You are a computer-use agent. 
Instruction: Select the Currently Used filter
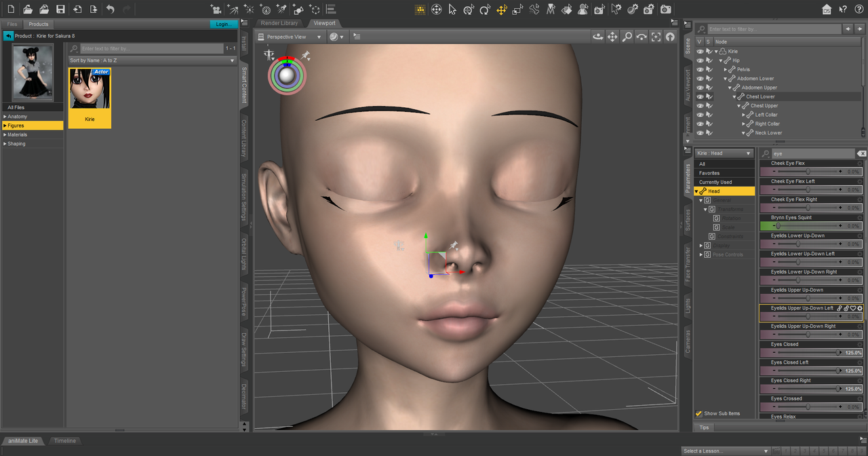(724, 182)
